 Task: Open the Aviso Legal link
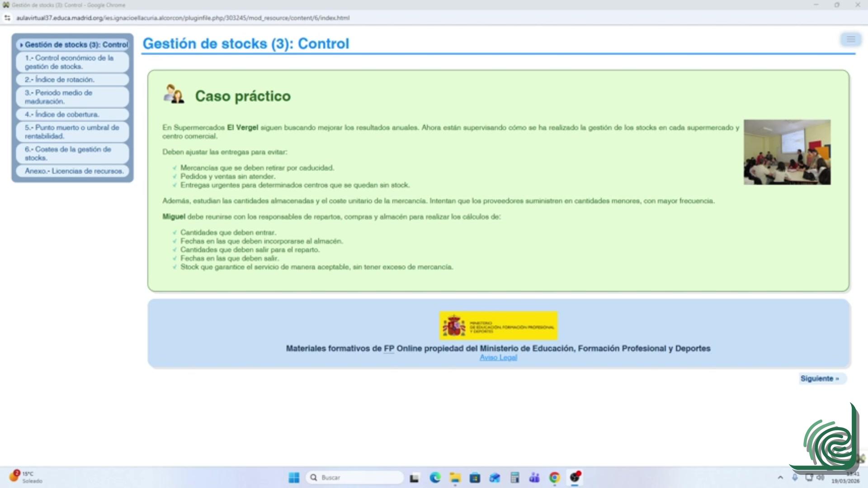(x=498, y=357)
